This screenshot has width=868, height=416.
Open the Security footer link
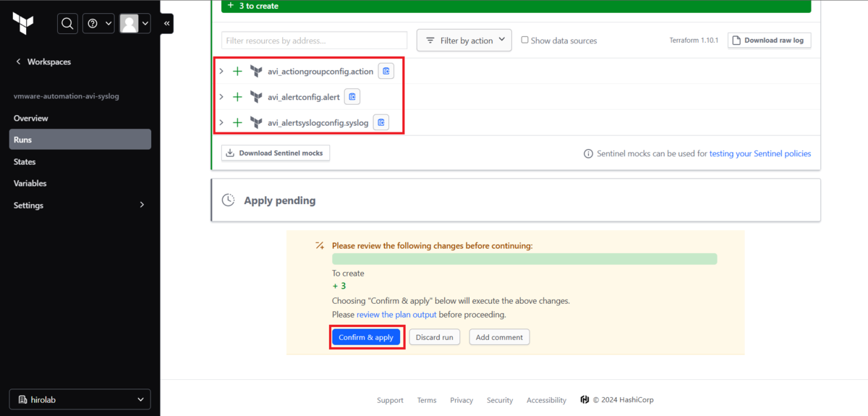click(x=500, y=400)
